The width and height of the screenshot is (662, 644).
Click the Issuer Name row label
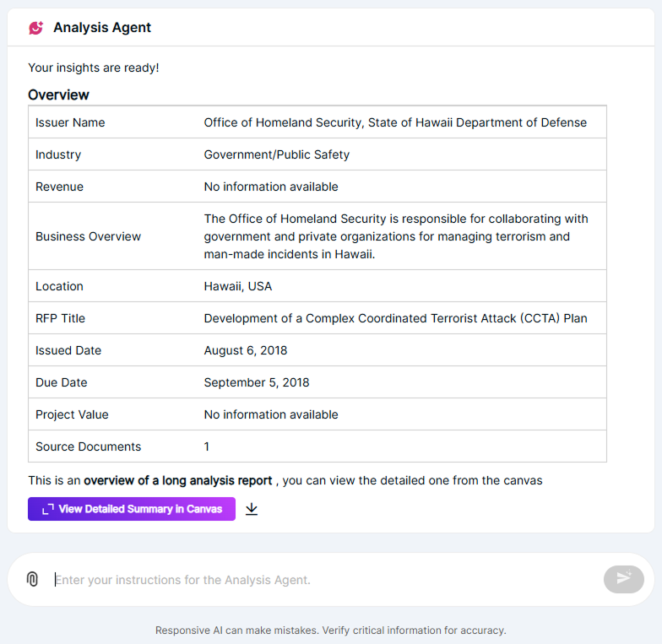click(70, 122)
